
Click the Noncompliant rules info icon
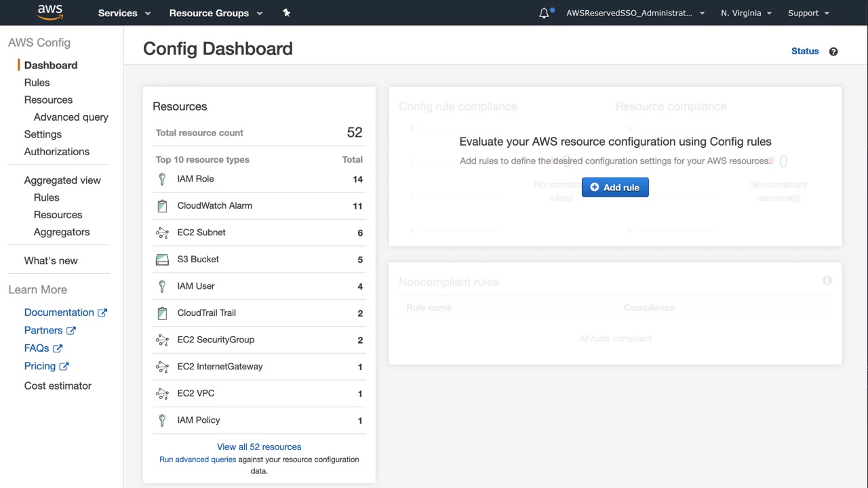click(x=827, y=281)
